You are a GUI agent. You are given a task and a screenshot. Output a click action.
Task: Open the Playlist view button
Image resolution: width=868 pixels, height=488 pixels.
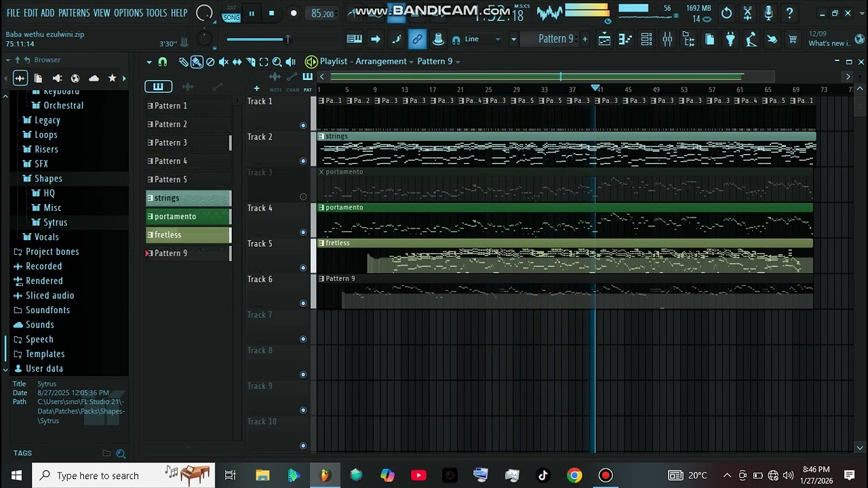(604, 39)
